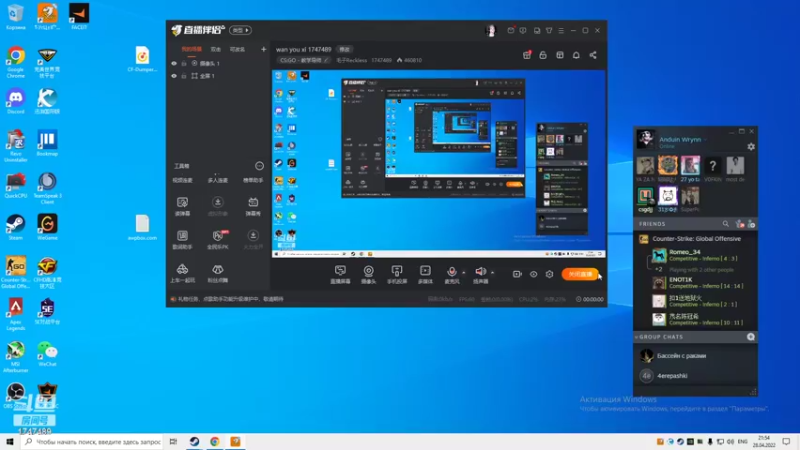
Task: Open streaming settings gear icon
Action: [x=549, y=274]
